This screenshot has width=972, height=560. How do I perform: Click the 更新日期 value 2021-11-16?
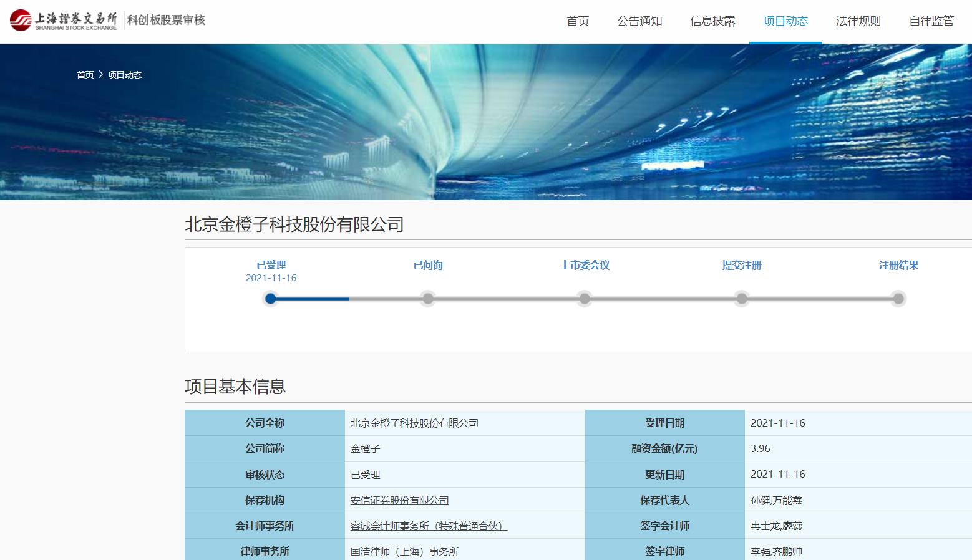[778, 474]
